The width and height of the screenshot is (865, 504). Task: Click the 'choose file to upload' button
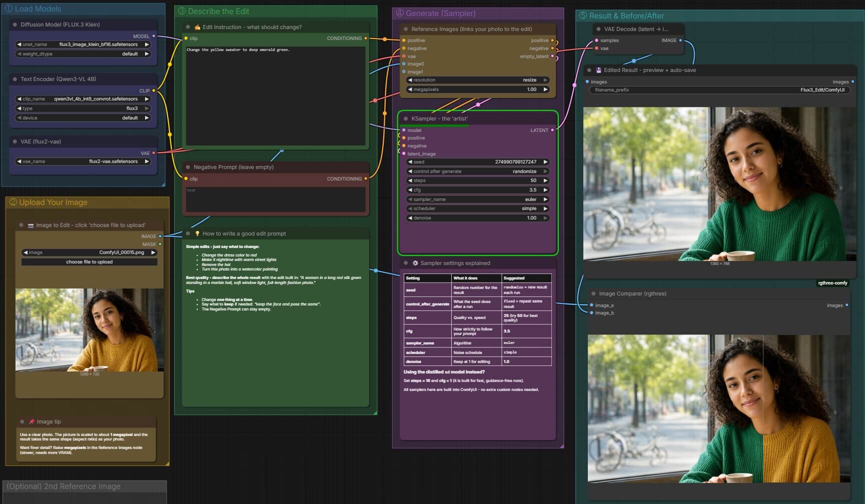coord(90,262)
